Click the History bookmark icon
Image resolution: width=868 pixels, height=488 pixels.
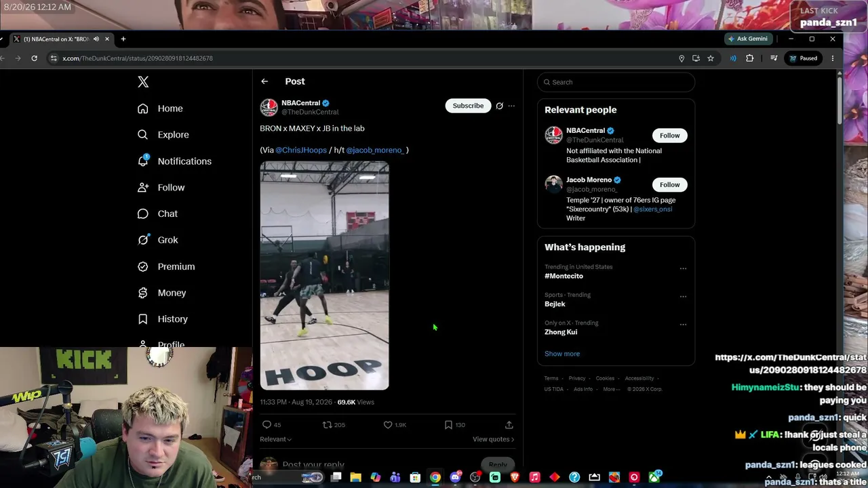click(x=143, y=319)
